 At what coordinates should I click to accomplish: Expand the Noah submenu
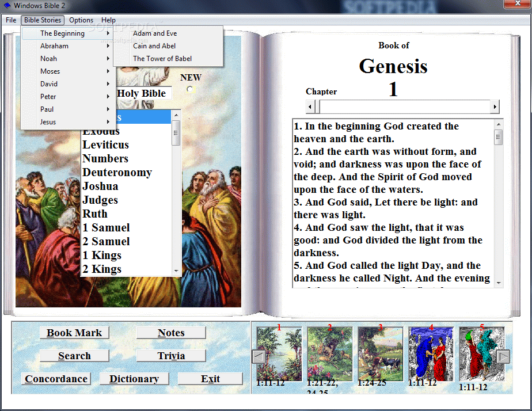[x=67, y=58]
